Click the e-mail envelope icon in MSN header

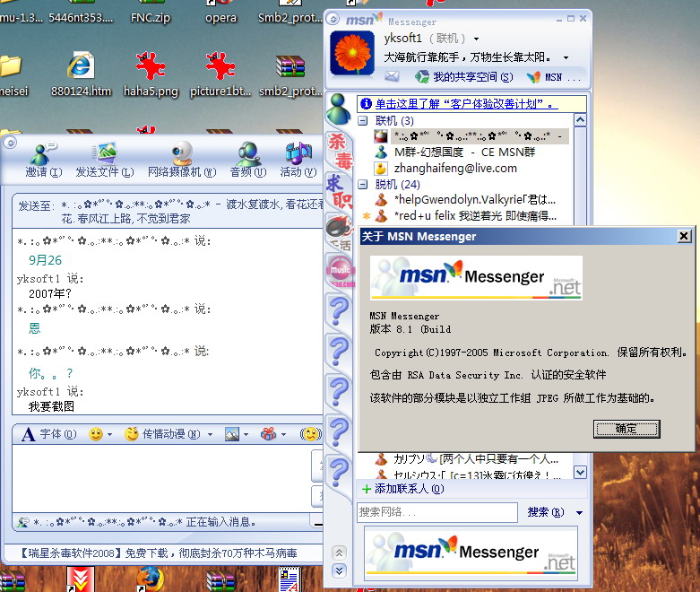(392, 76)
